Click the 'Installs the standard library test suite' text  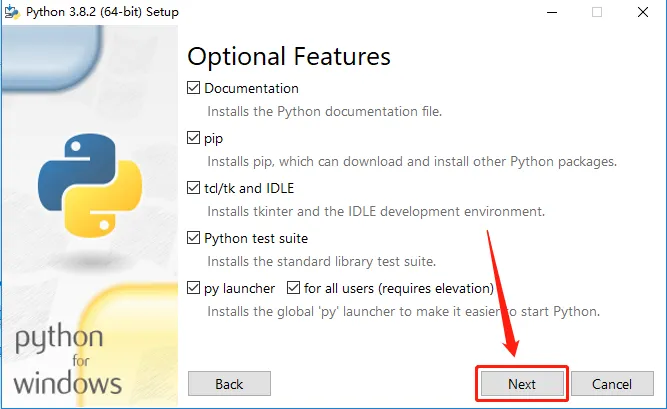click(322, 261)
